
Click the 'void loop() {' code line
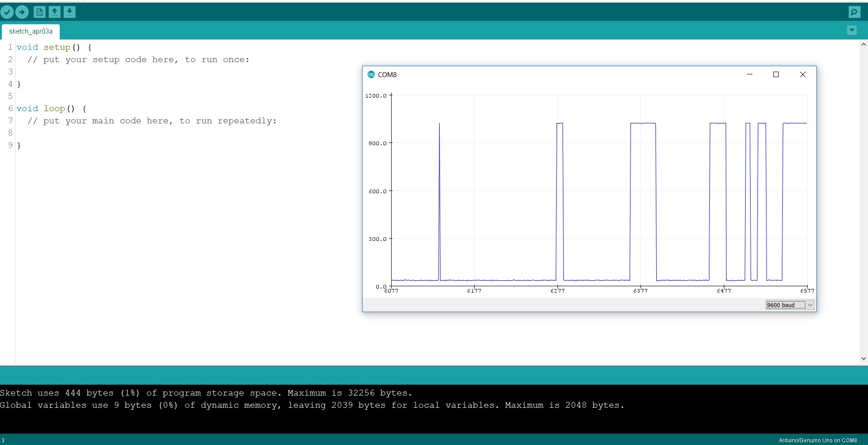(x=52, y=108)
